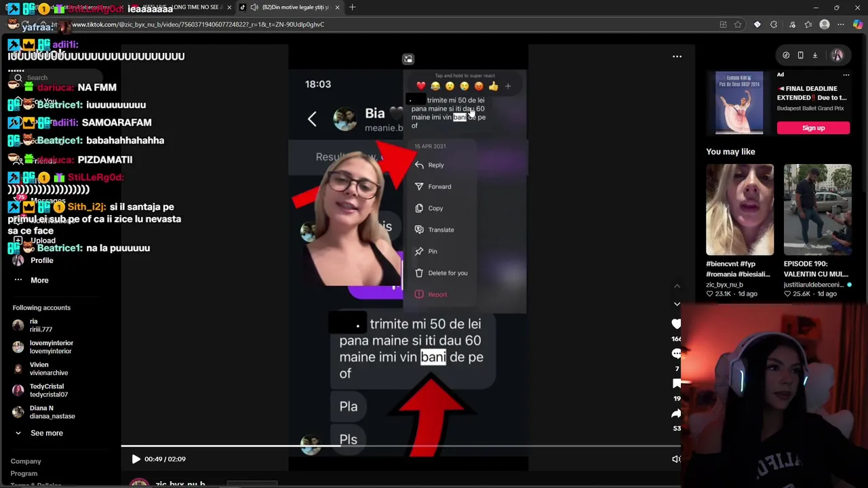Close the Din motive legale tab
Image resolution: width=868 pixels, height=488 pixels.
337,7
